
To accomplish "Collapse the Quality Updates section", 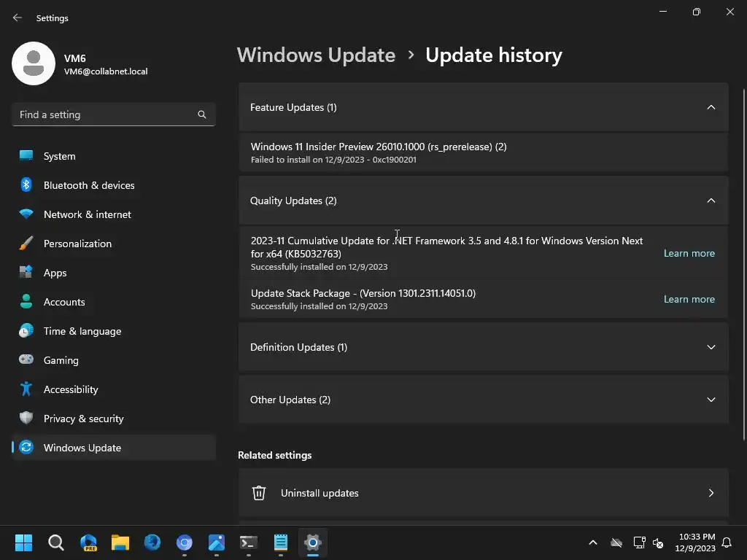I will pos(711,201).
